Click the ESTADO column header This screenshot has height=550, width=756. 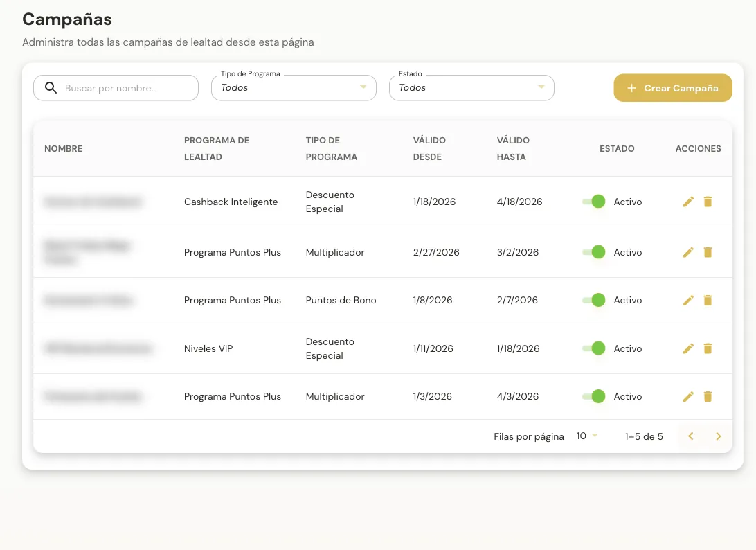tap(617, 149)
